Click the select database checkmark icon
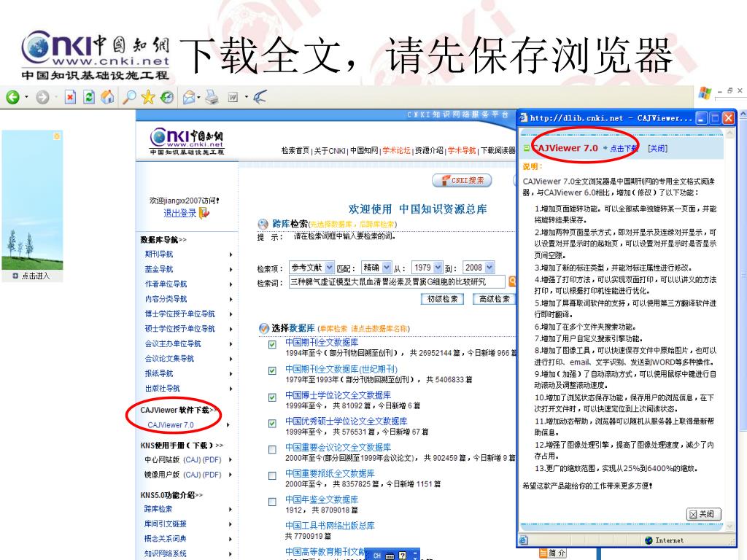The image size is (747, 560). click(x=264, y=328)
